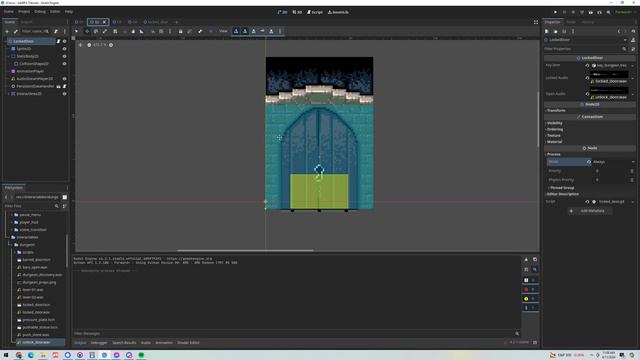
Task: Toggle visibility of InteractArea2D node
Action: click(64, 94)
